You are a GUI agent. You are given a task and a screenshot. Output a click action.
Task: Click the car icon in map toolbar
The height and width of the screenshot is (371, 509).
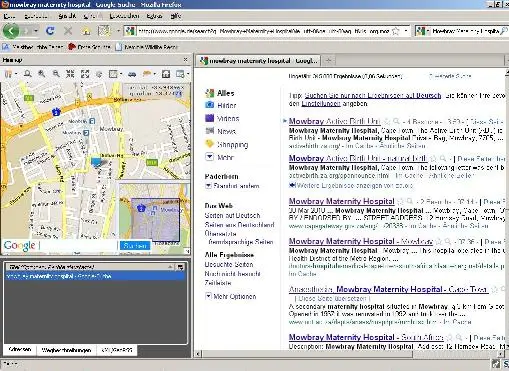click(132, 74)
